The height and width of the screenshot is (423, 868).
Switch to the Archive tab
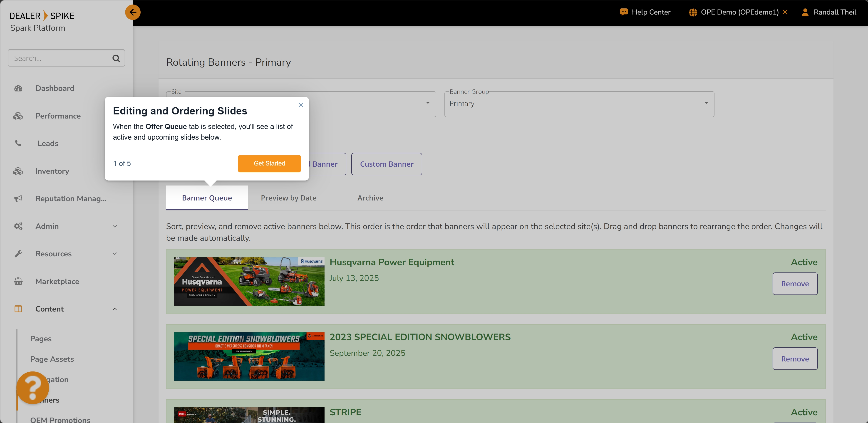pyautogui.click(x=370, y=198)
